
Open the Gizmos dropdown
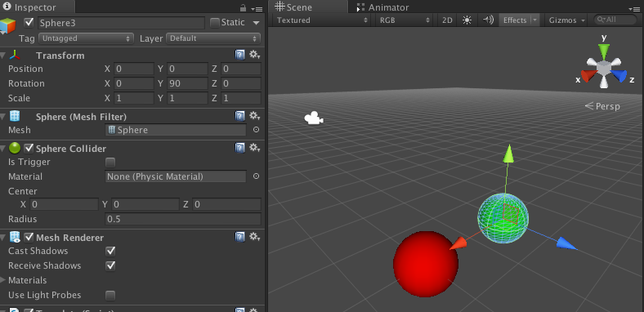tap(567, 20)
